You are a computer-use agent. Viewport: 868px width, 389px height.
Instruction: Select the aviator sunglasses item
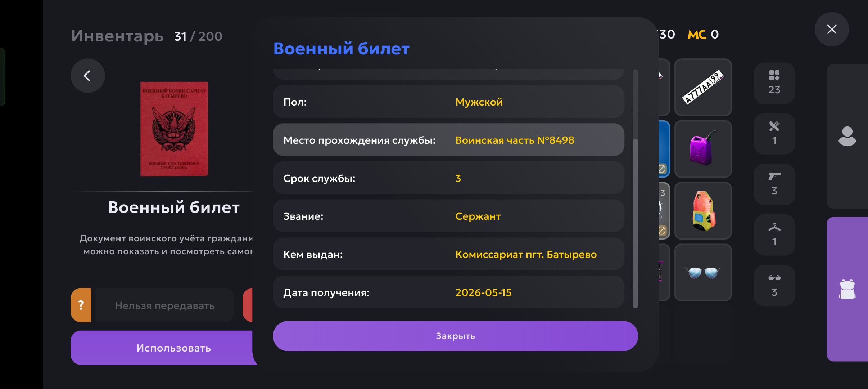[x=703, y=272]
